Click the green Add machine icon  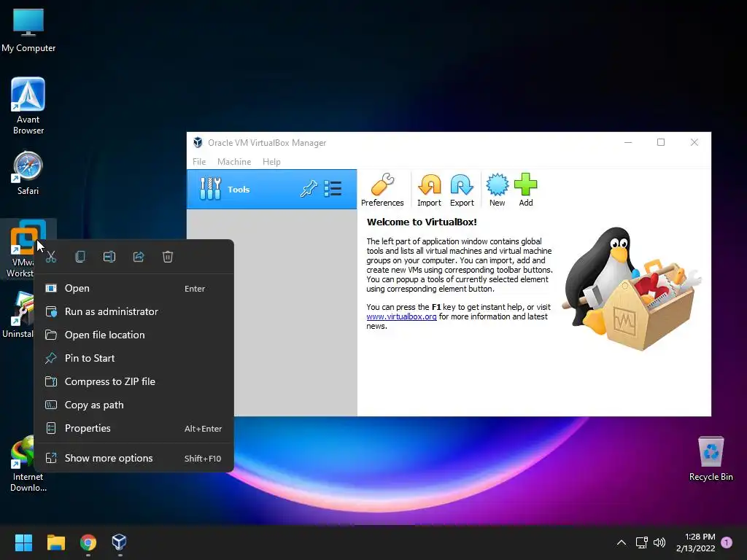pos(525,190)
